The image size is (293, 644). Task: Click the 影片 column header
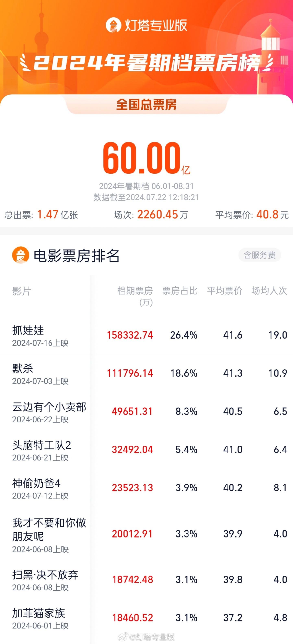click(x=22, y=291)
